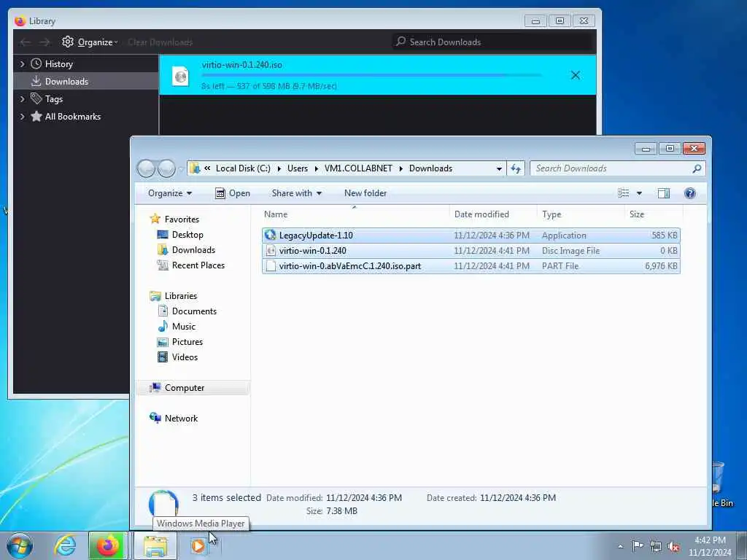Expand All Bookmarks in Library sidebar
Viewport: 747px width, 560px height.
(x=22, y=116)
